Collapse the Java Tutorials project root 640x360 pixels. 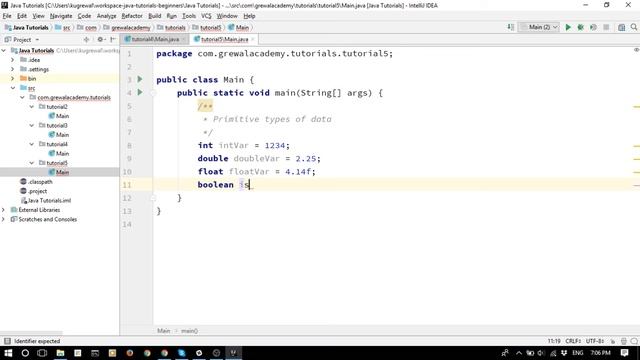tap(4, 50)
